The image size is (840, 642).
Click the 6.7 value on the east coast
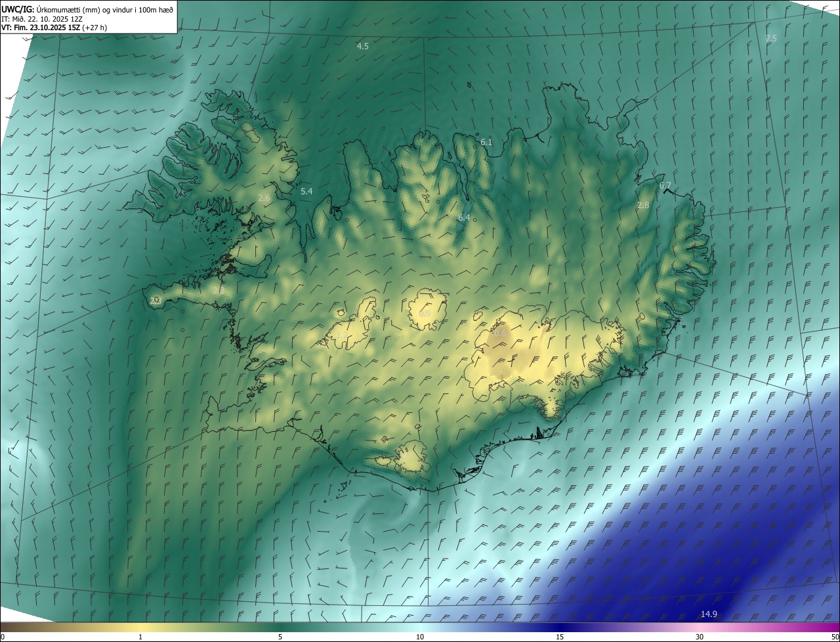[665, 186]
